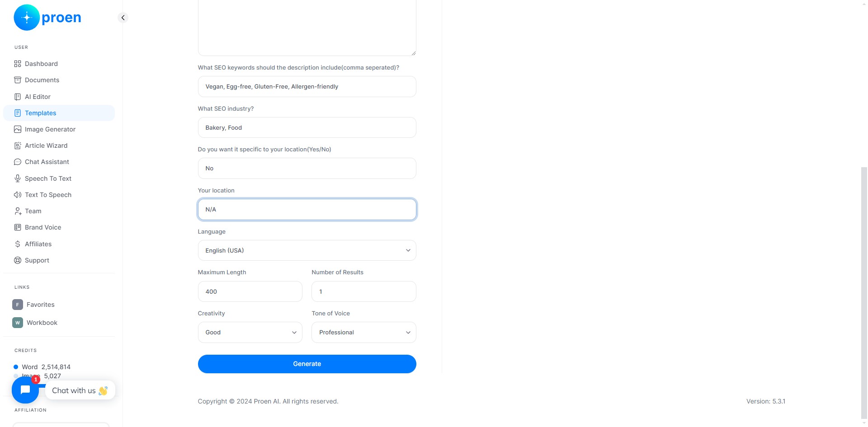Open the Support page
Viewport: 868px width, 427px height.
coord(59,260)
